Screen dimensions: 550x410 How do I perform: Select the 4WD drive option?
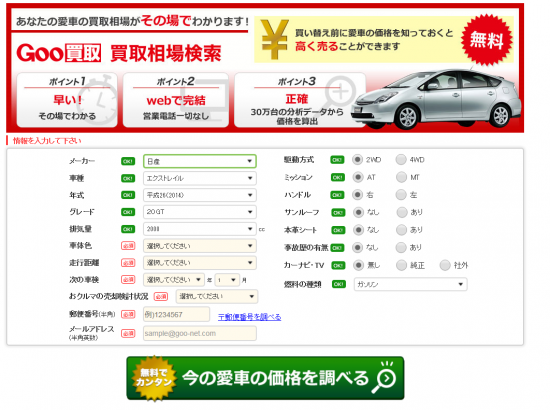pyautogui.click(x=401, y=160)
